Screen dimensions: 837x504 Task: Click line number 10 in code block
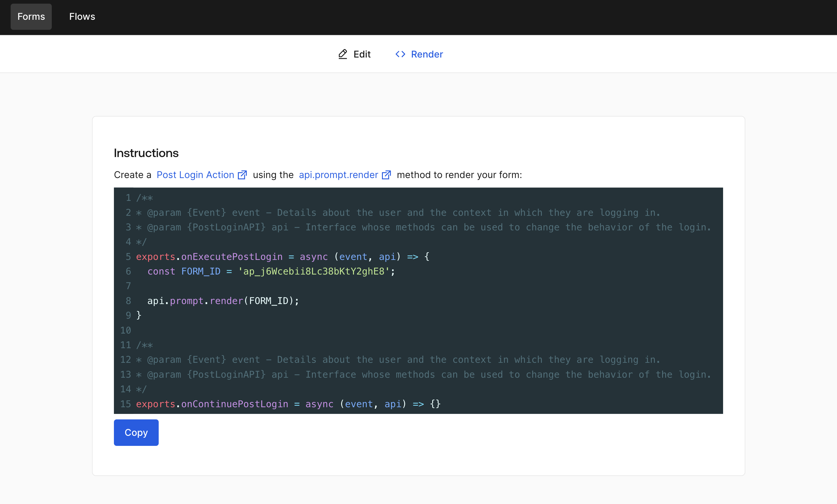coord(125,330)
